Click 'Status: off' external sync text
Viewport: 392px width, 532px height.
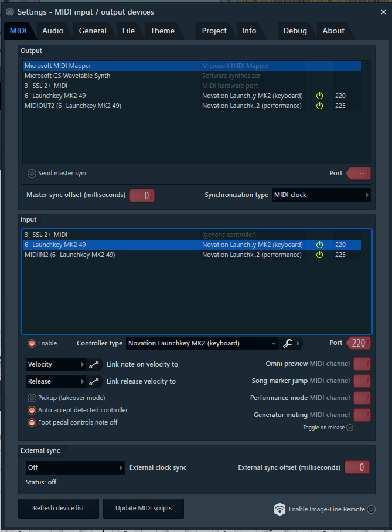pyautogui.click(x=41, y=482)
